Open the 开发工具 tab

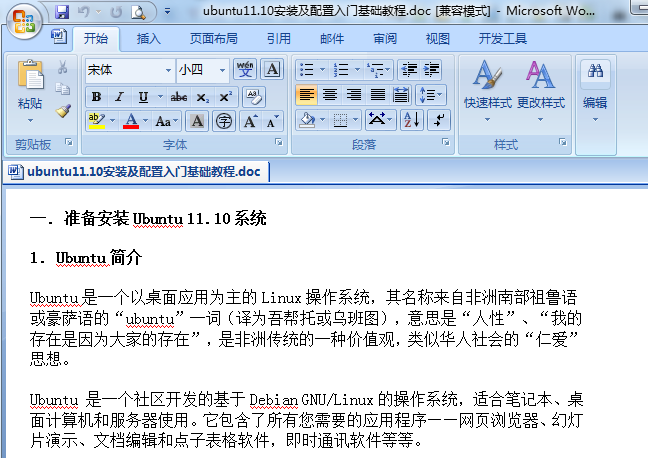point(503,38)
